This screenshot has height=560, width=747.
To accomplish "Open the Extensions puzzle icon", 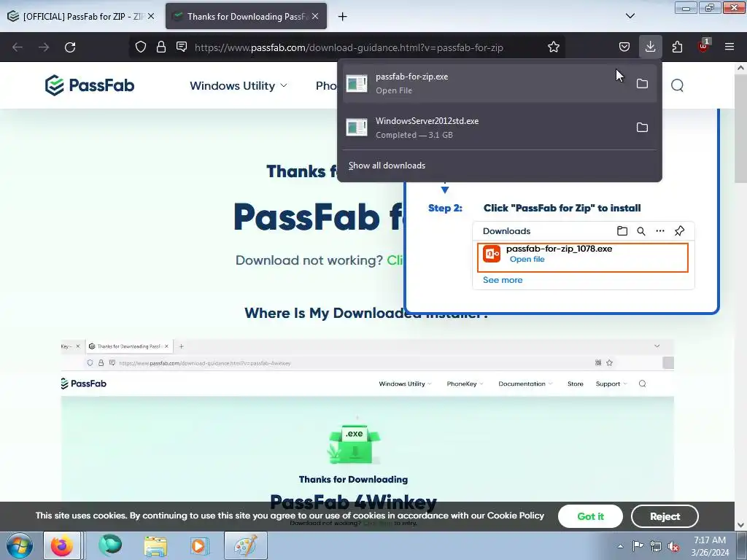I will 677,47.
